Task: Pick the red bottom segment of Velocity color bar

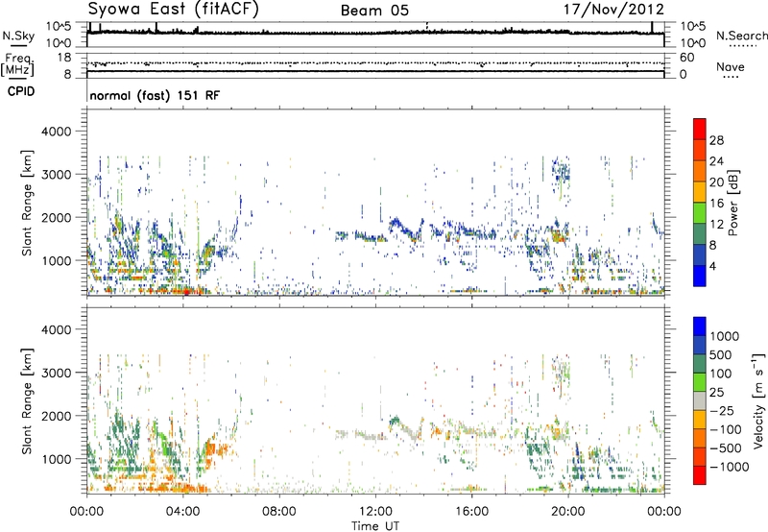Action: coord(700,475)
